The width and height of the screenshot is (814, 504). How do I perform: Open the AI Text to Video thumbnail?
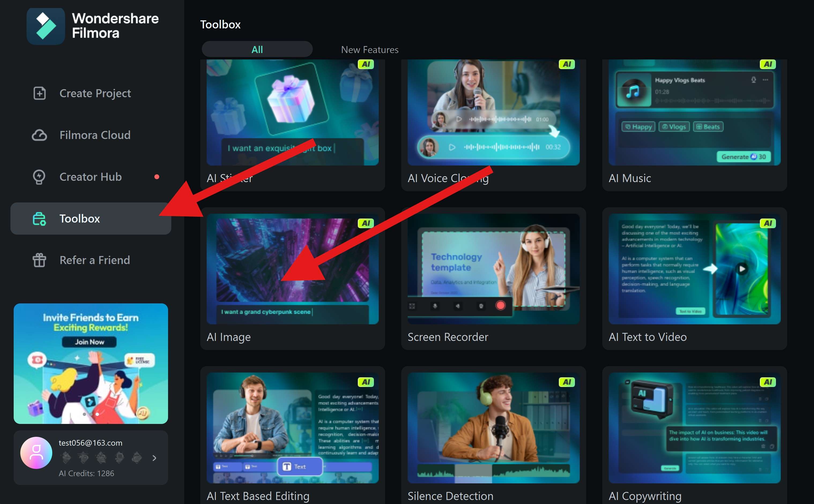pos(694,269)
